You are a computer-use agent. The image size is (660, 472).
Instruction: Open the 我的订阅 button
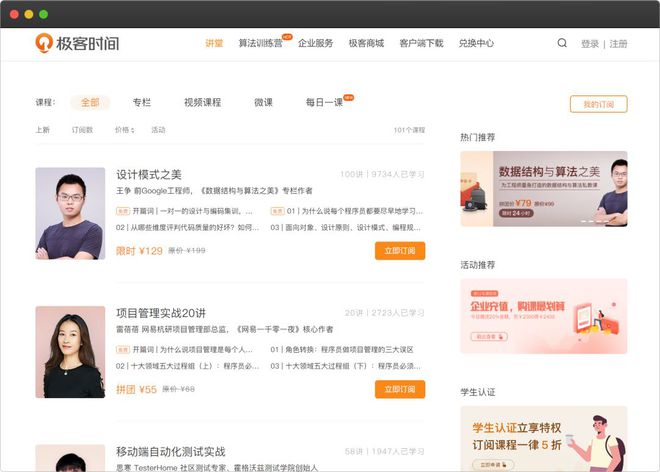click(599, 104)
